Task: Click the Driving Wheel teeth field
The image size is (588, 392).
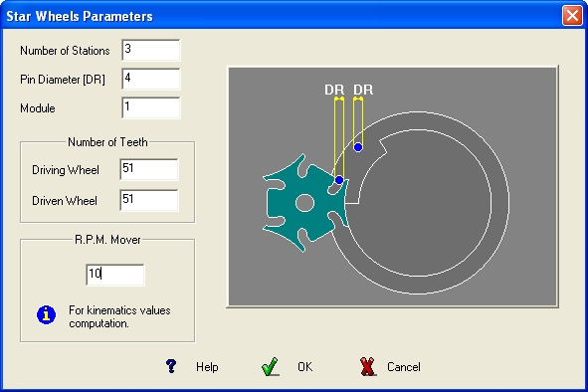Action: [149, 169]
